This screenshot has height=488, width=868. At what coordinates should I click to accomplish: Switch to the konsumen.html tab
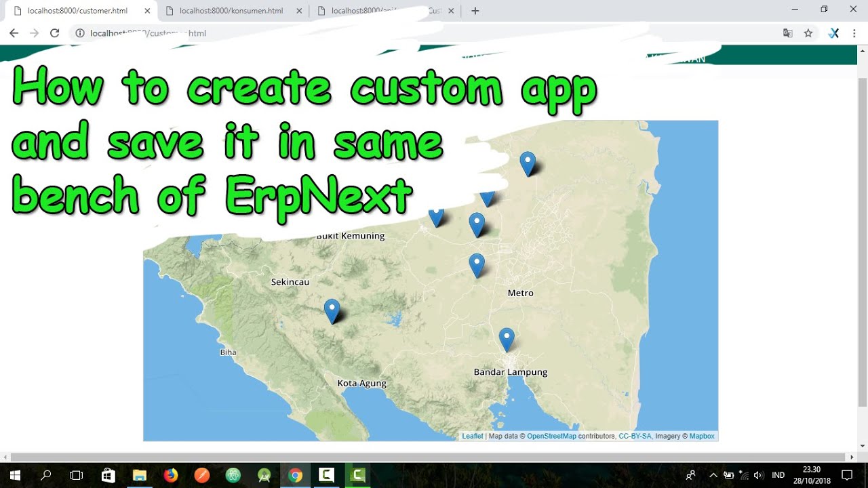click(233, 11)
